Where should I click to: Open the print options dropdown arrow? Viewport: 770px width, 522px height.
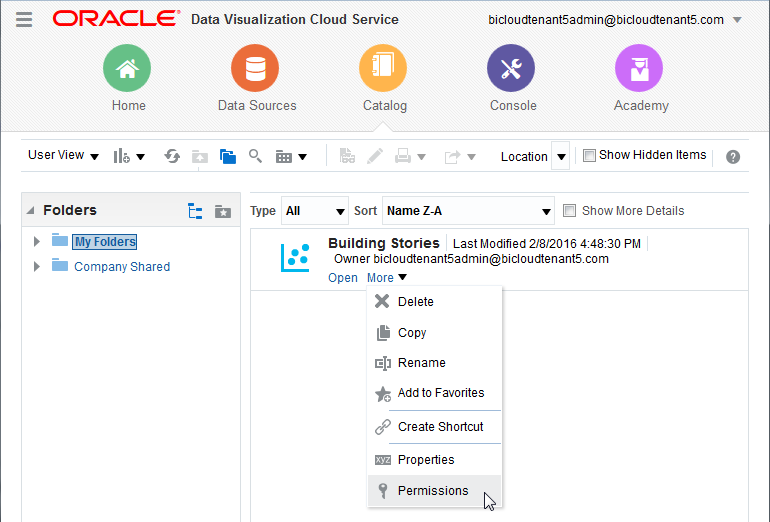pos(421,157)
